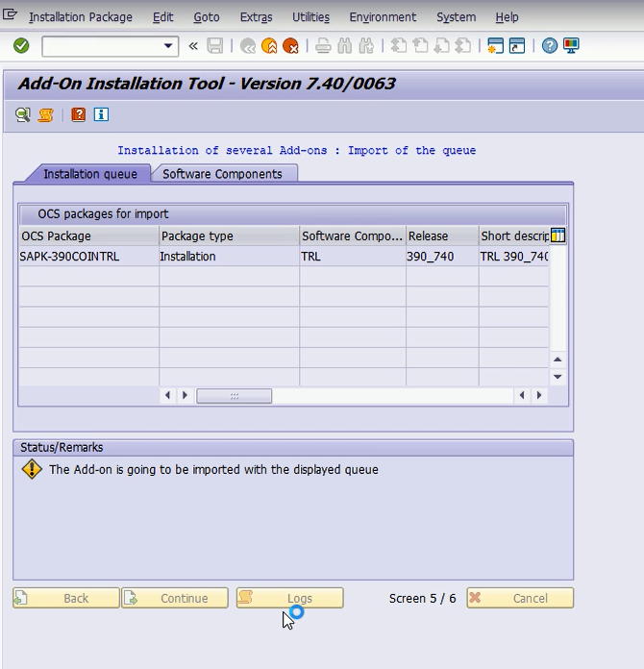The width and height of the screenshot is (644, 669).
Task: Select the Installation queue tab
Action: pyautogui.click(x=83, y=174)
